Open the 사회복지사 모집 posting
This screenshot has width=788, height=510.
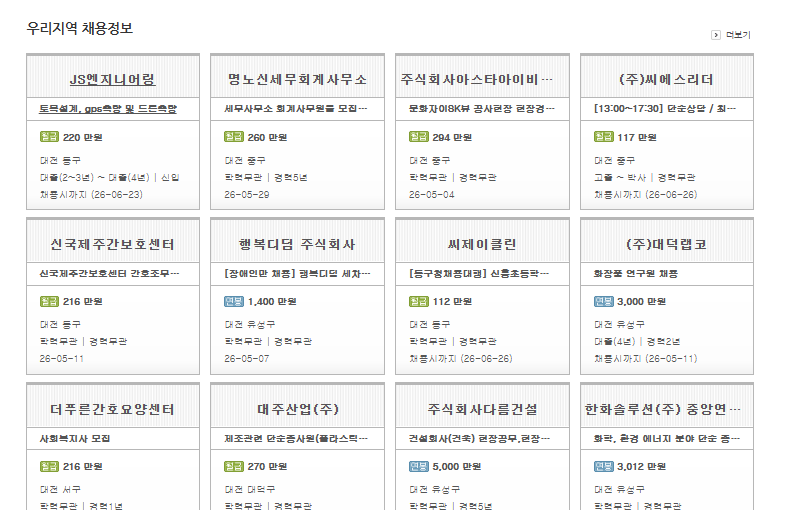tap(74, 438)
